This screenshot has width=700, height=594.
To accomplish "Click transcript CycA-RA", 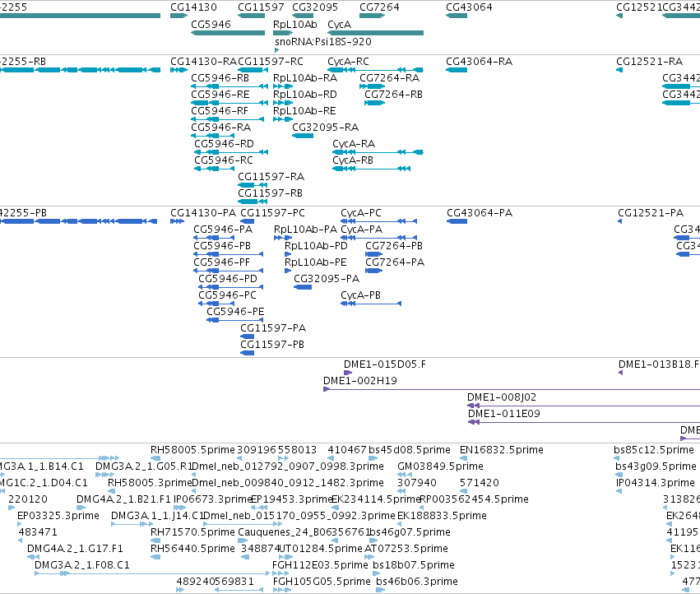I will pyautogui.click(x=353, y=144).
